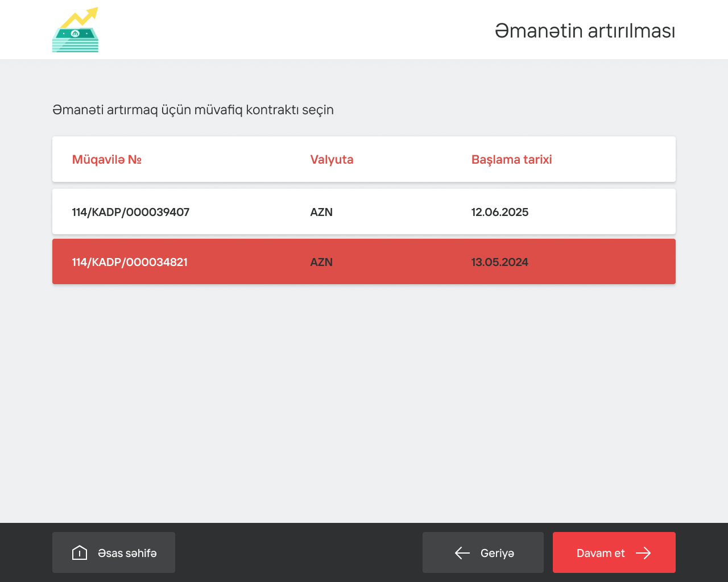This screenshot has height=582, width=728.
Task: Click the Valyuta column header
Action: tap(332, 160)
